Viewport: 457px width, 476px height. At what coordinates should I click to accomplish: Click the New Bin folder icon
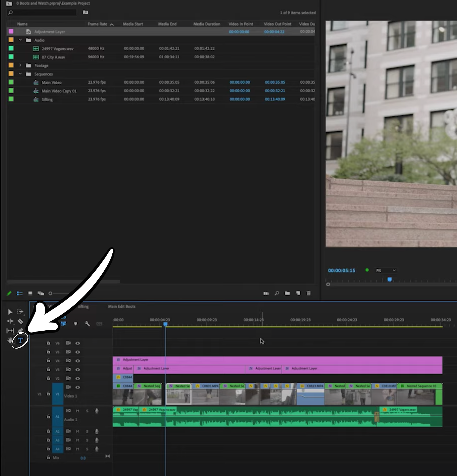[x=287, y=293]
